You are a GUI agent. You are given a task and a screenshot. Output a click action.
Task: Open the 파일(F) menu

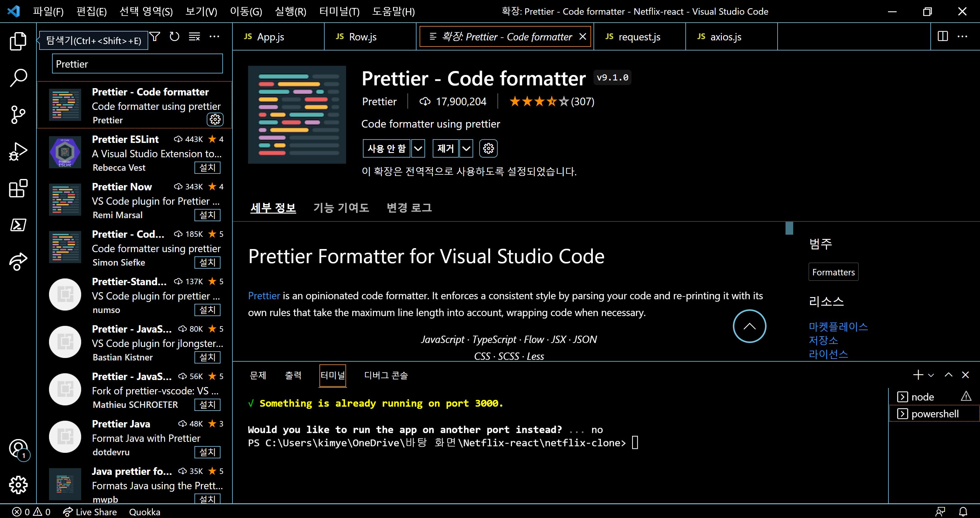click(x=48, y=11)
